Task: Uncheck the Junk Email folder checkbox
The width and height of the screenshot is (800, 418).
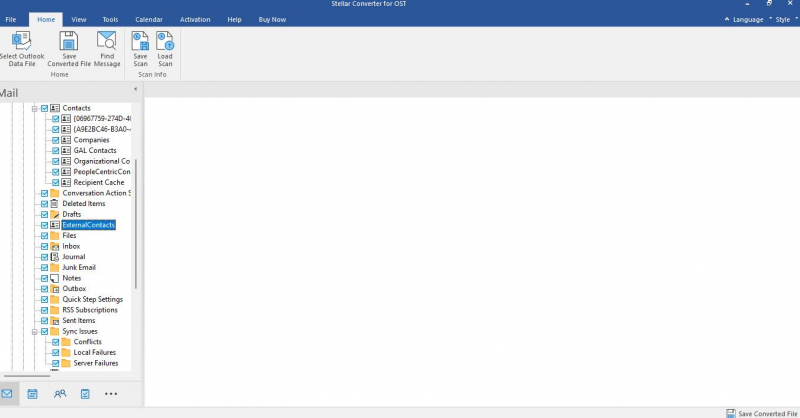Action: point(43,268)
